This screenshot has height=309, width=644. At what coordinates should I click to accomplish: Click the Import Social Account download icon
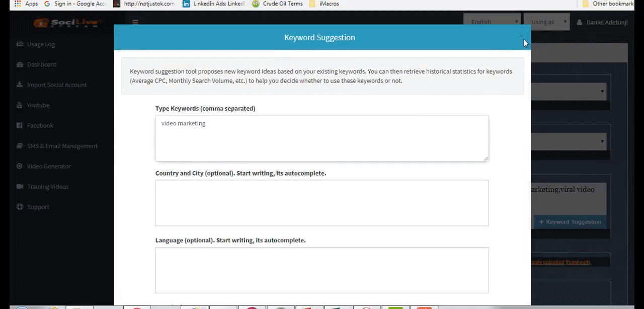tap(20, 85)
